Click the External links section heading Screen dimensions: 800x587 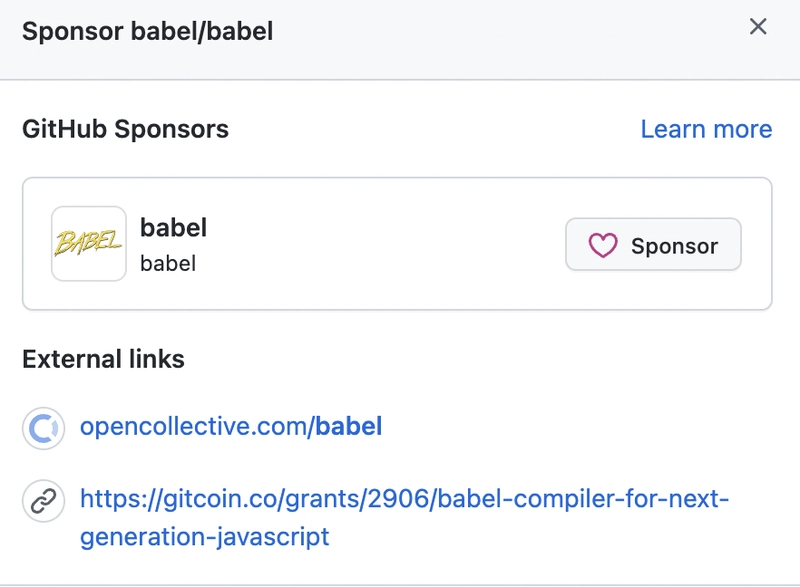pos(104,359)
